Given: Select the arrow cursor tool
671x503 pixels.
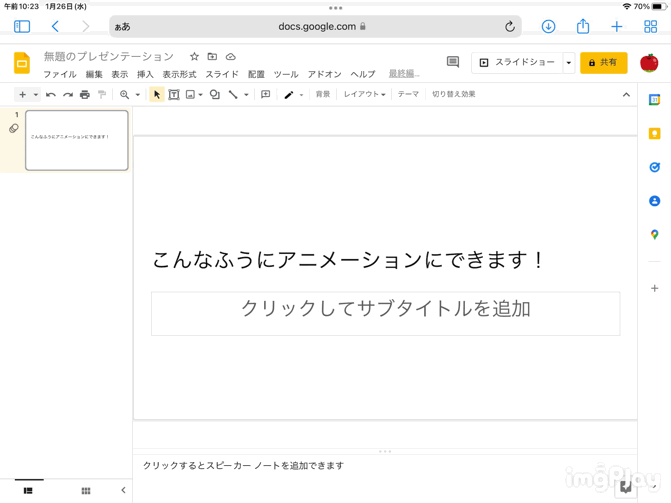Looking at the screenshot, I should tap(157, 95).
